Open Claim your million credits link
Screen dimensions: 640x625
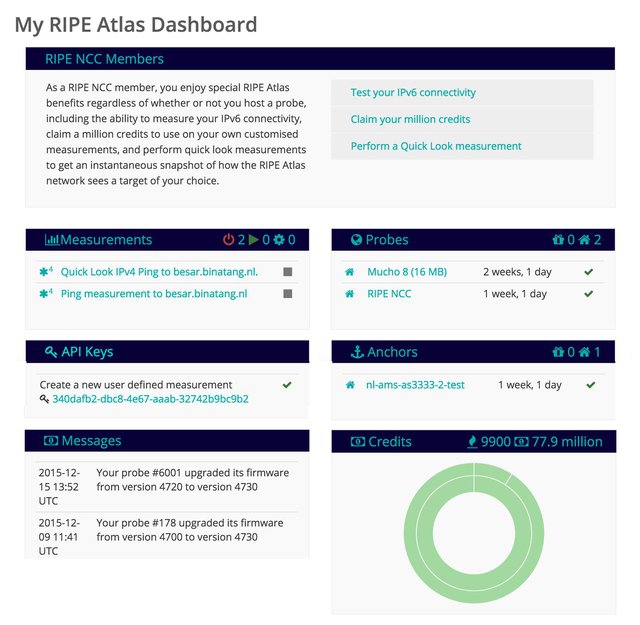point(410,119)
